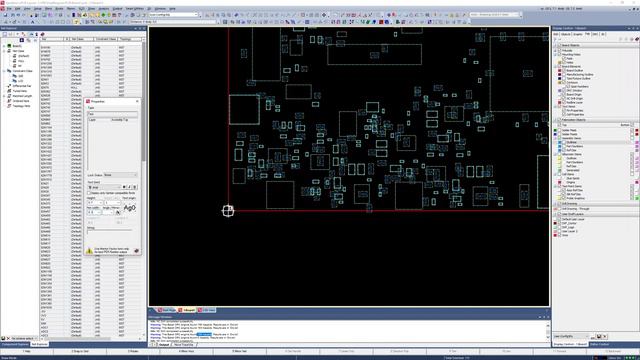Open the File menu
Screen dimensions: 640x360
(x=9, y=9)
